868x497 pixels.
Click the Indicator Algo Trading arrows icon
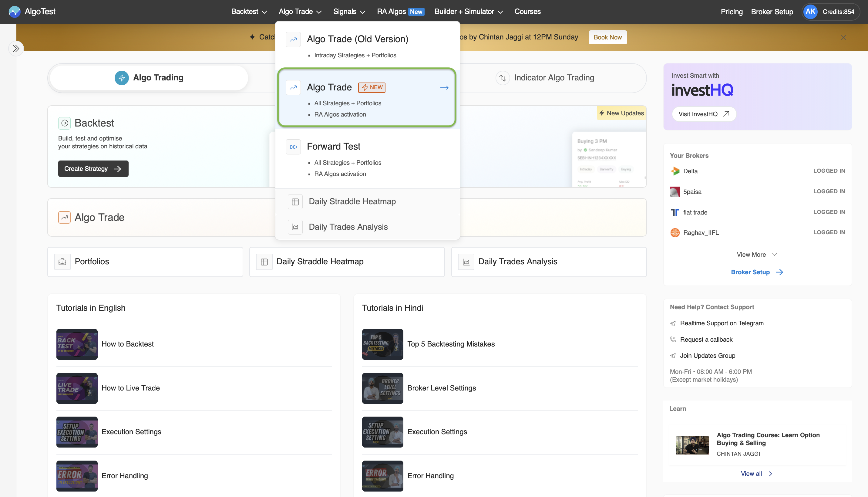click(x=503, y=78)
